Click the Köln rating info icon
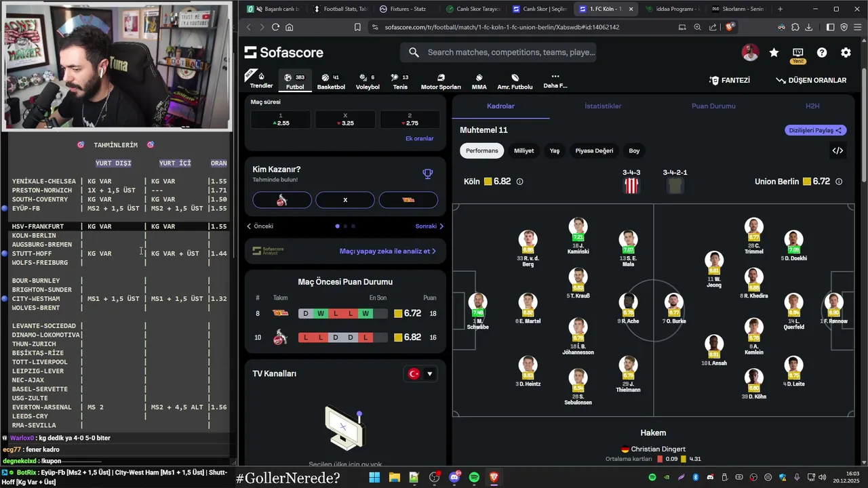Screen dimensions: 868x488 [520, 182]
